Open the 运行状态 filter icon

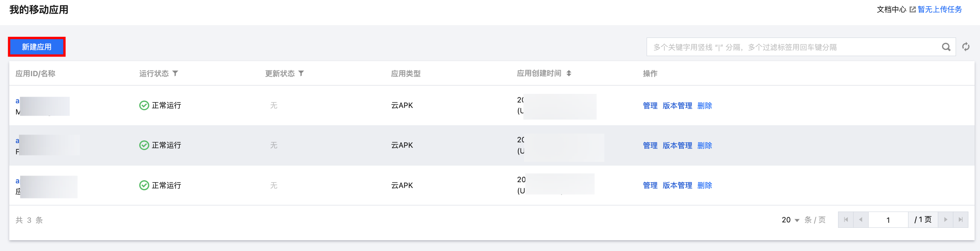click(175, 73)
